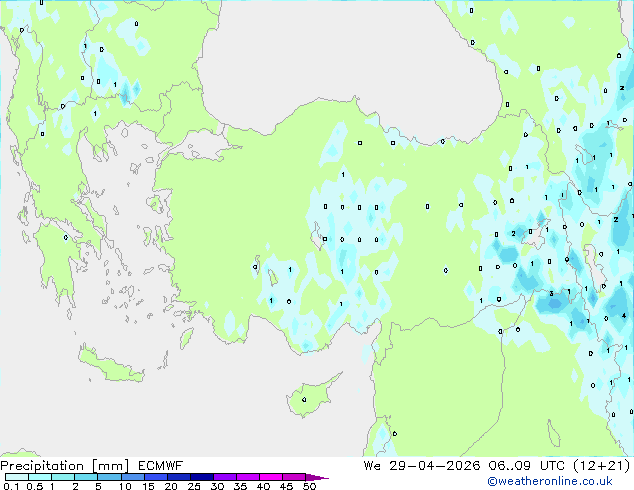Click the legend tick label '30'

[217, 486]
